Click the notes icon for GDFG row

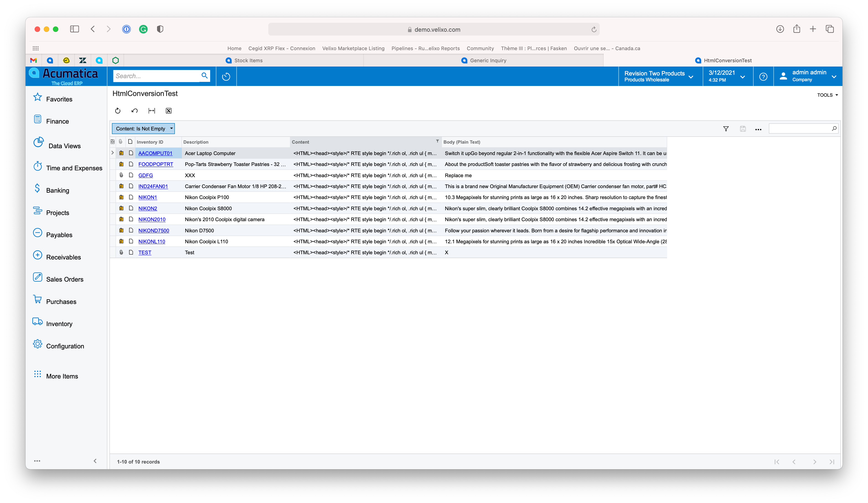pyautogui.click(x=131, y=175)
